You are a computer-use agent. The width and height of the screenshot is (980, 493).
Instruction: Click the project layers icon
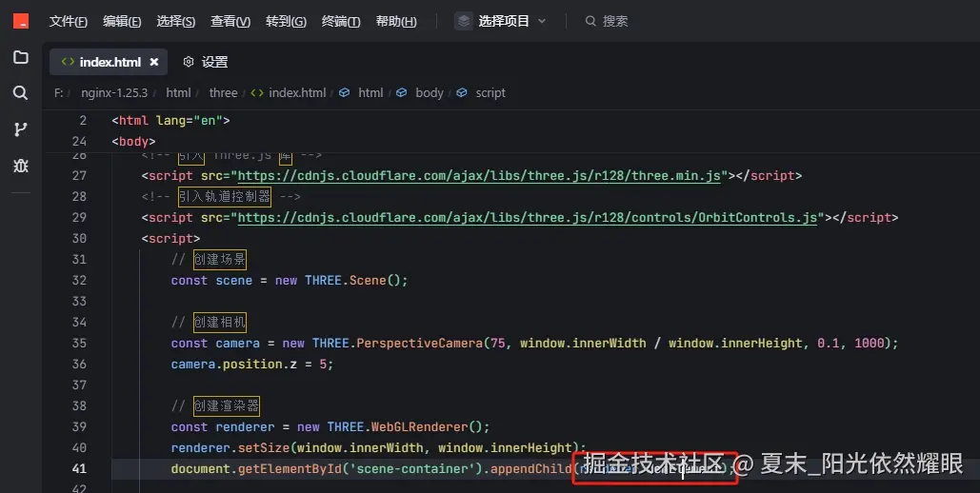464,21
